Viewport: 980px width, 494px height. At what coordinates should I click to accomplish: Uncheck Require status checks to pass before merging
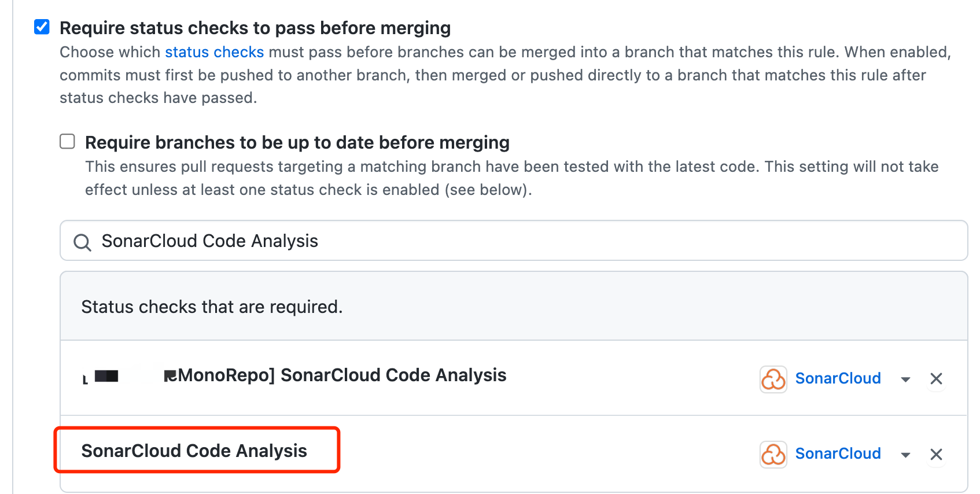[41, 26]
